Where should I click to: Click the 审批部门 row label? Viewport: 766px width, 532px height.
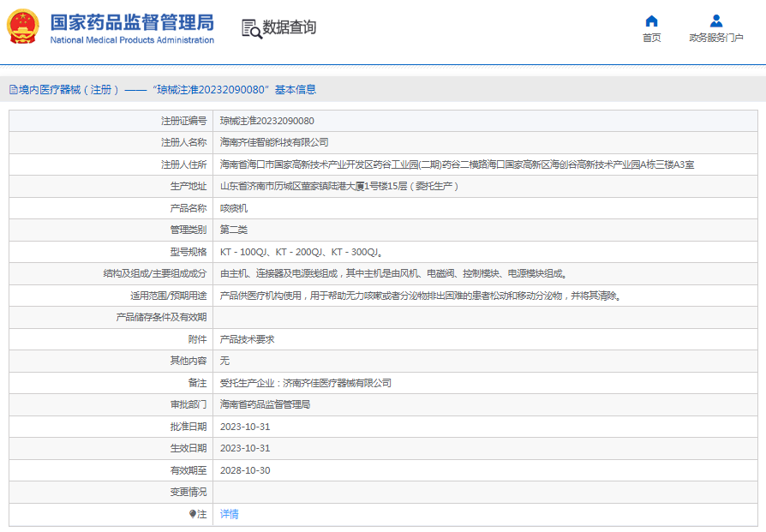(x=189, y=404)
